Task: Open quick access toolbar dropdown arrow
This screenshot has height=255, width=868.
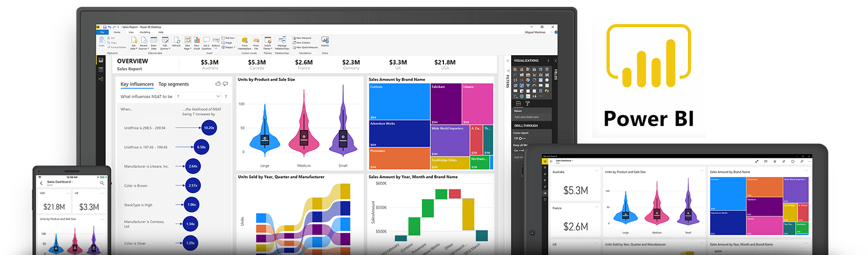Action: tap(118, 27)
